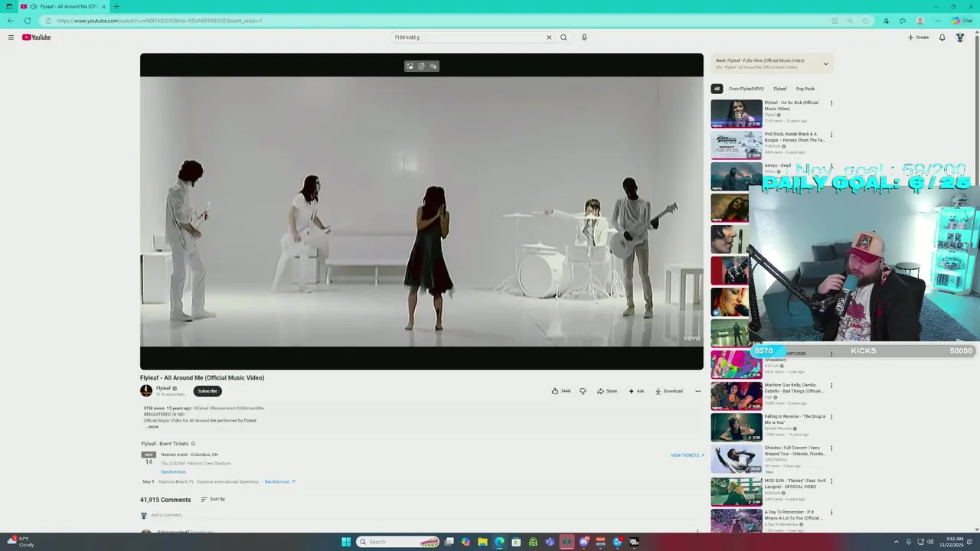The width and height of the screenshot is (980, 551).
Task: Select the browser address bar URL
Action: 159,21
